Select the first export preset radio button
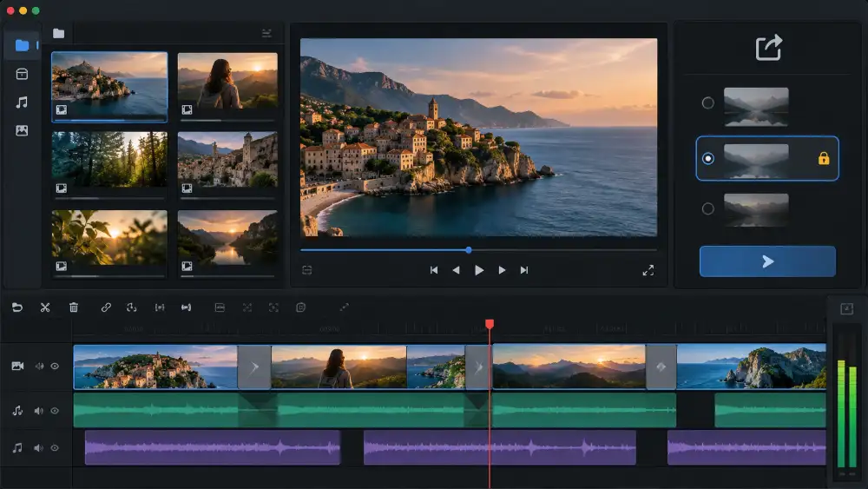The image size is (868, 489). click(x=707, y=103)
